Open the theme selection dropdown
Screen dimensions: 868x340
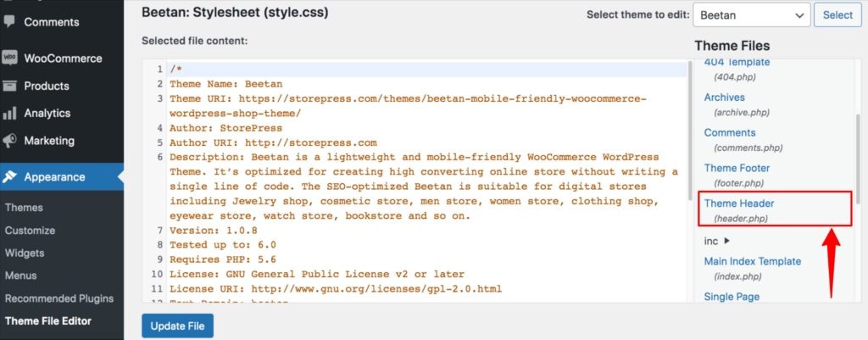[x=751, y=15]
